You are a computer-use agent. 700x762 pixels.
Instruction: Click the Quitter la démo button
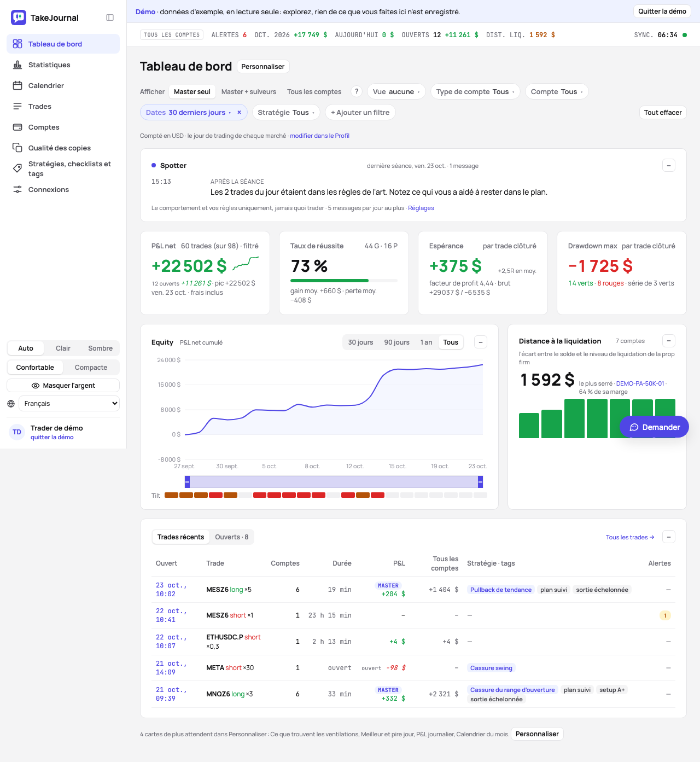[x=662, y=11]
